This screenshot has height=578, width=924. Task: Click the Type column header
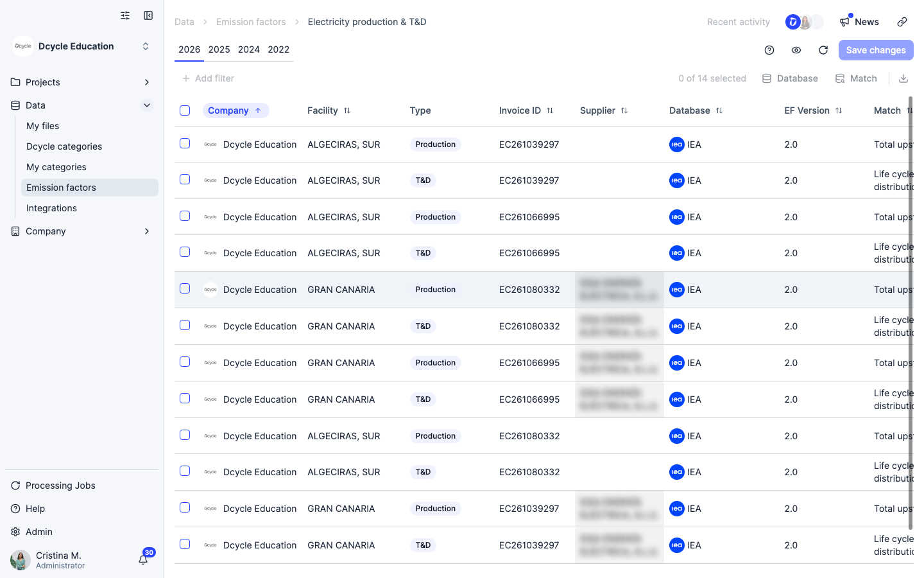(420, 110)
